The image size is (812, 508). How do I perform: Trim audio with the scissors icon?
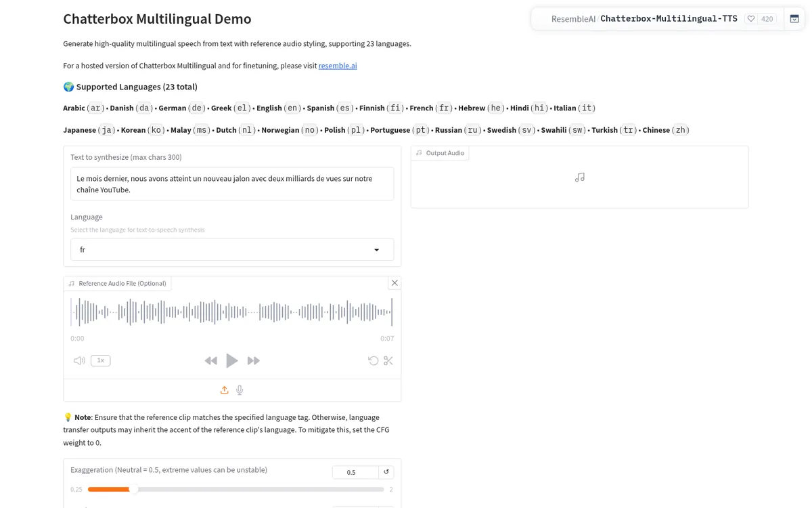click(x=388, y=360)
